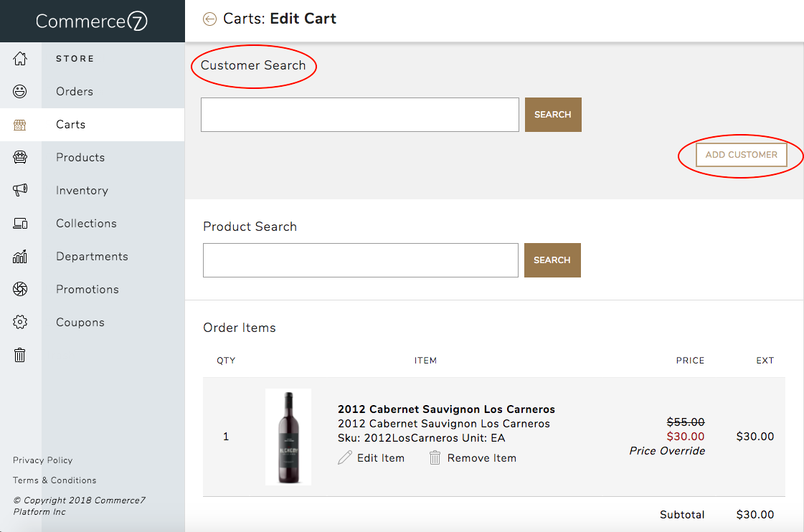Image resolution: width=804 pixels, height=532 pixels.
Task: Click the Subtotal amount $30.00
Action: pos(755,515)
